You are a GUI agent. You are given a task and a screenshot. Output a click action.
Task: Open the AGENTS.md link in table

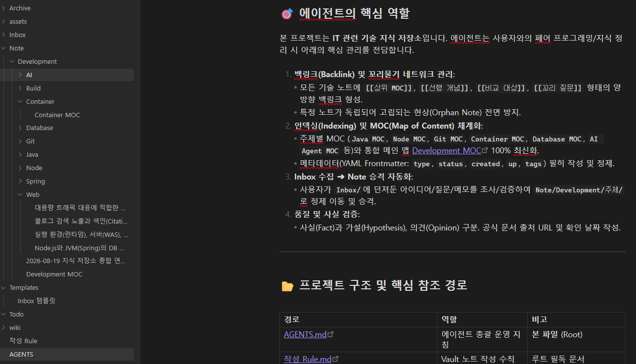coord(305,335)
